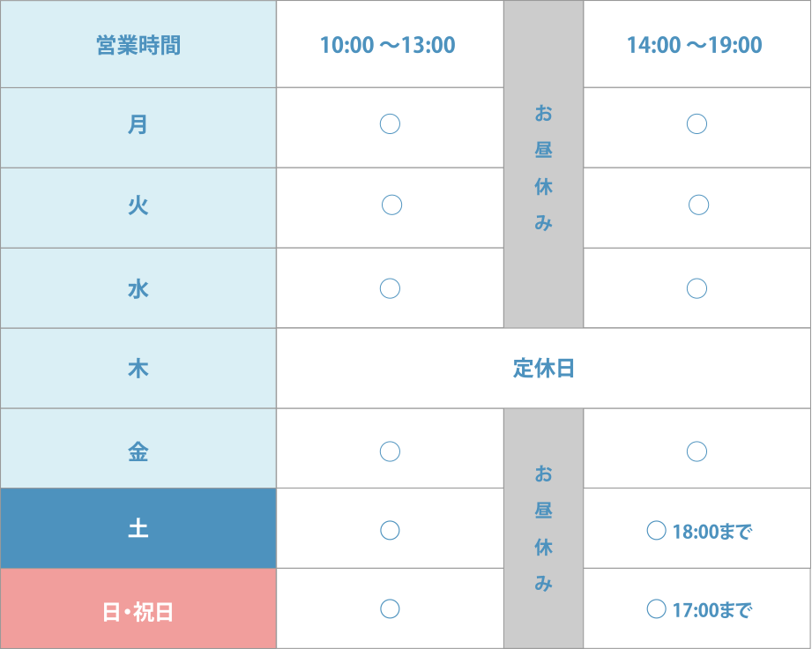
Task: Select the Tuesday morning circle mark
Action: pyautogui.click(x=392, y=205)
